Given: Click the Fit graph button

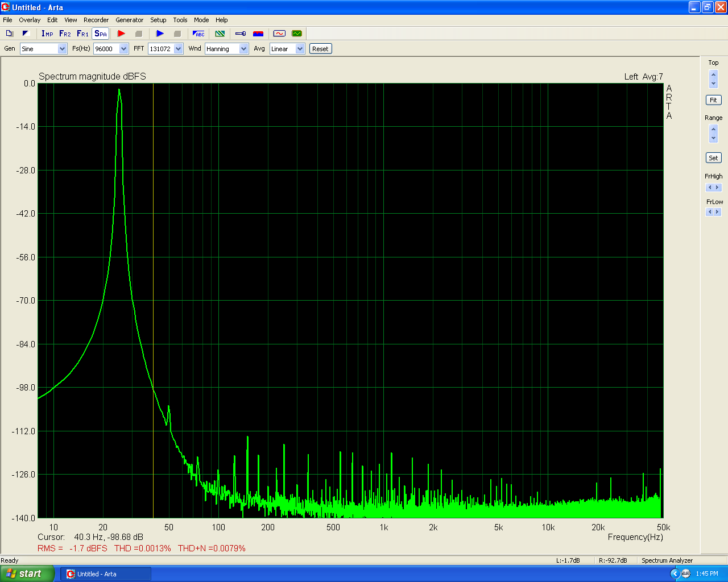Looking at the screenshot, I should (x=713, y=100).
